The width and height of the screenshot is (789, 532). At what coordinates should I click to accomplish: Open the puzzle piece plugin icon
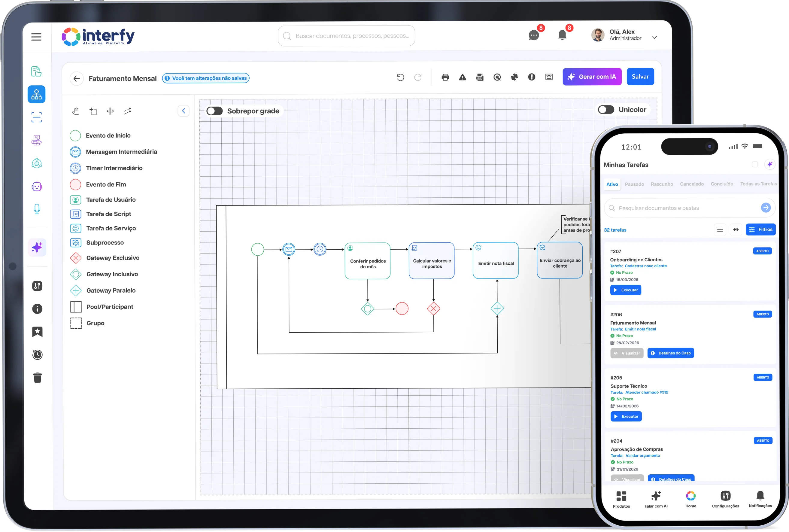point(514,77)
